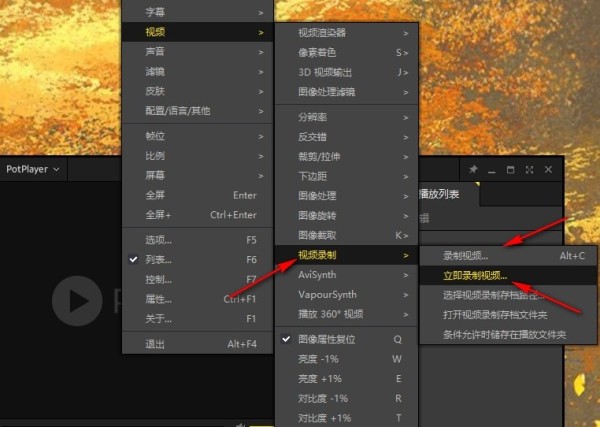This screenshot has width=600, height=427.
Task: Choose 退出 to exit PotPlayer
Action: [197, 344]
